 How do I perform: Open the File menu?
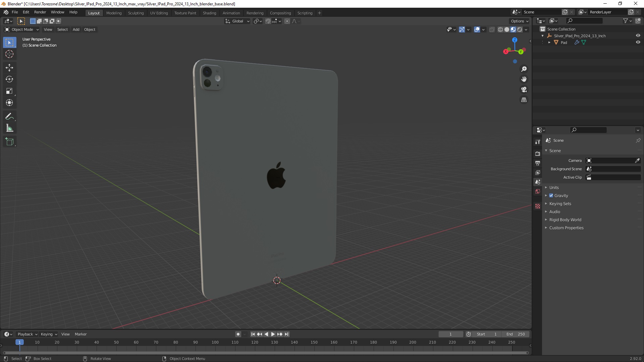click(15, 12)
